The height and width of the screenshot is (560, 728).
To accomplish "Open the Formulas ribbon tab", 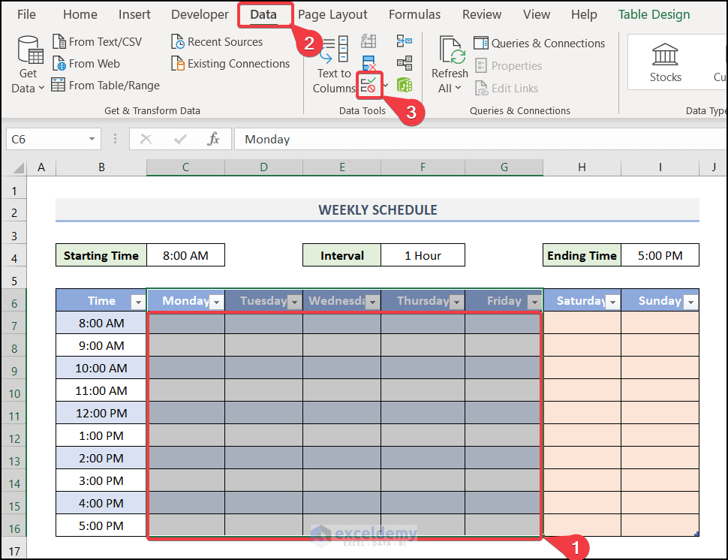I will (x=414, y=14).
